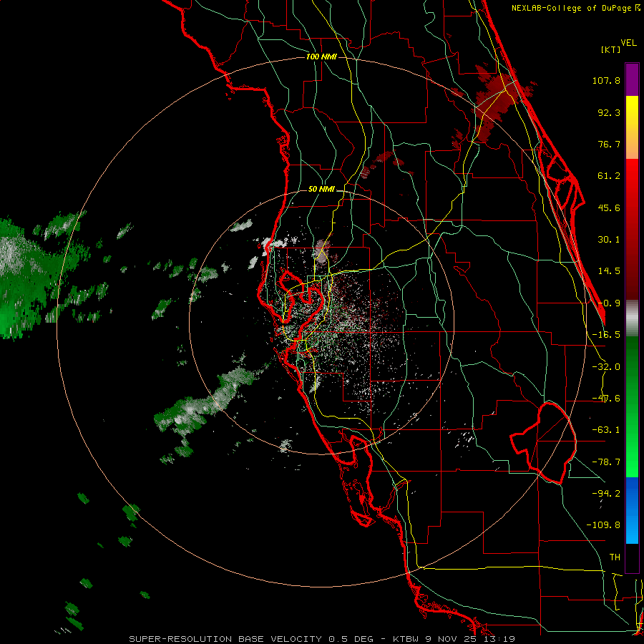The image size is (644, 644).
Task: Click the -16.5 scale value
Action: [x=606, y=335]
